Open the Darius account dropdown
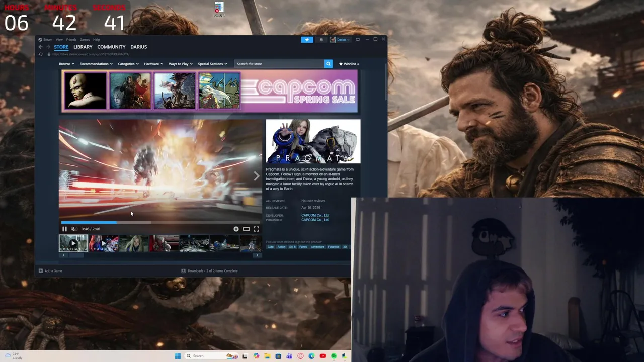The image size is (644, 362). pyautogui.click(x=340, y=39)
